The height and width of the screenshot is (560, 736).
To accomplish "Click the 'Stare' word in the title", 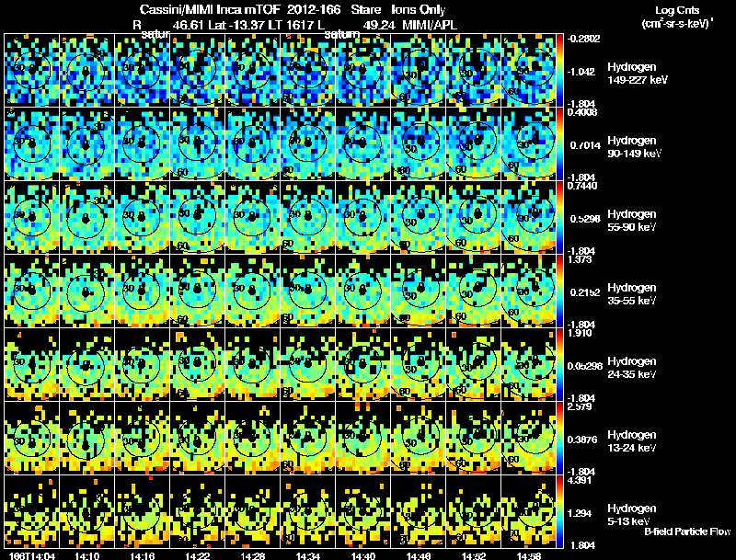I will coord(366,9).
